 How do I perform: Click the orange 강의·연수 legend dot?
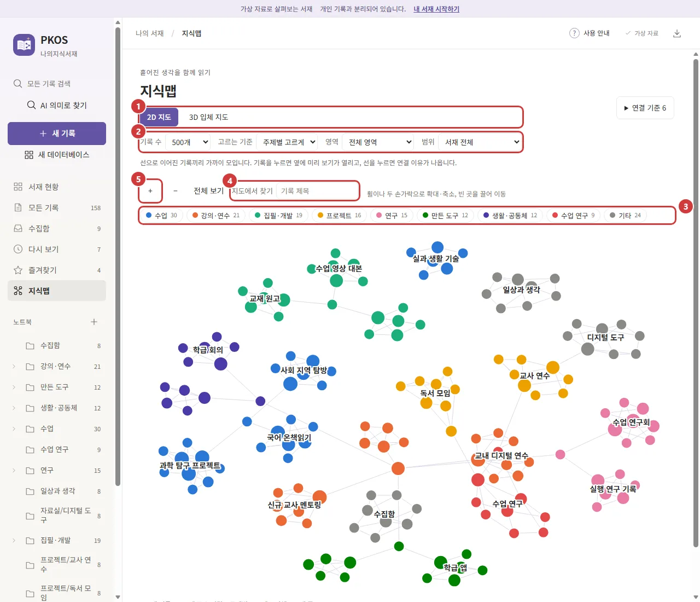click(x=195, y=216)
